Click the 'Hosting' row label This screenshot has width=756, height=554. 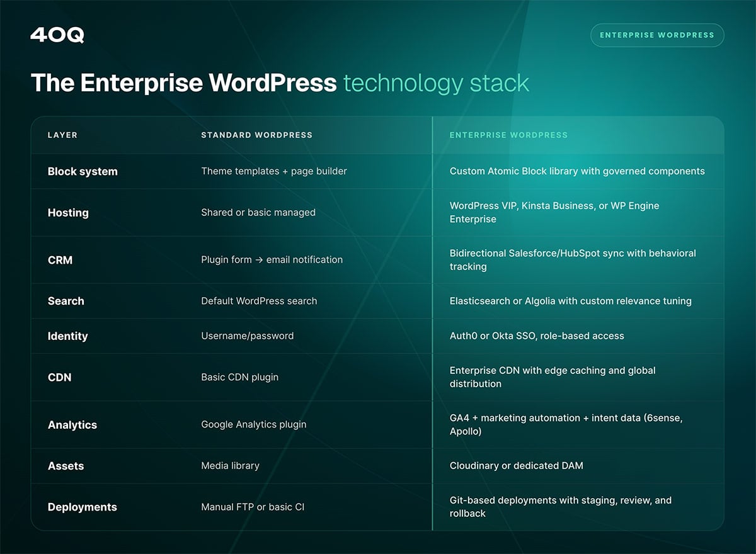68,213
